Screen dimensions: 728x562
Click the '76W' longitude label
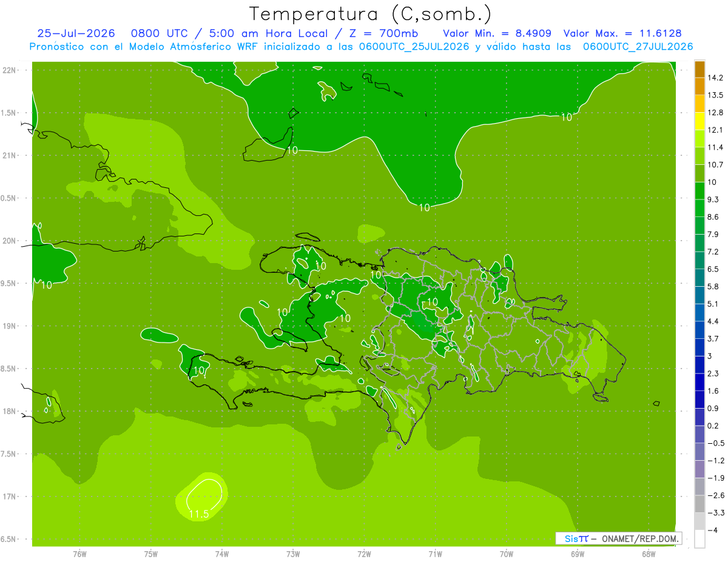(79, 554)
